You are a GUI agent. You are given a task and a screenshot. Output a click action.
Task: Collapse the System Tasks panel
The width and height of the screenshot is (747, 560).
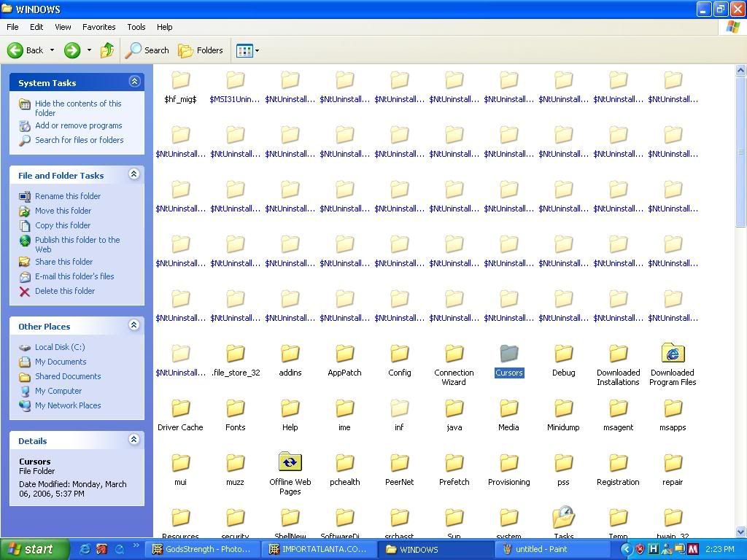pos(133,82)
